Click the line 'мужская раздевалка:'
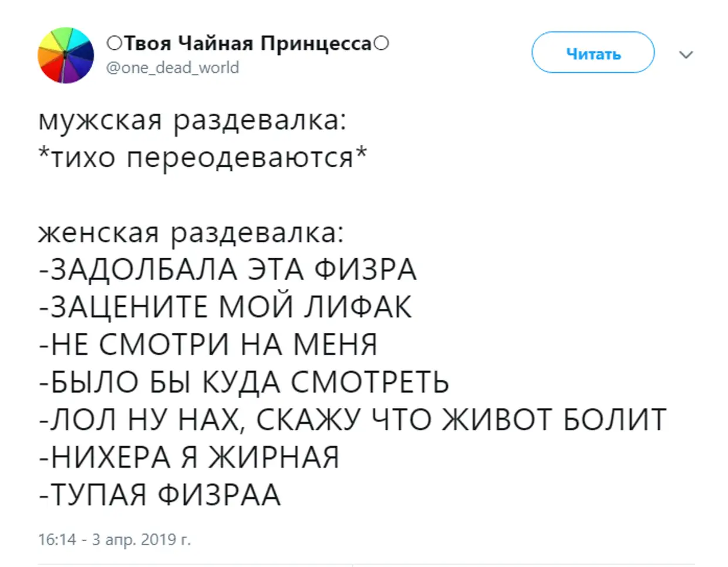The height and width of the screenshot is (567, 728). (x=192, y=120)
